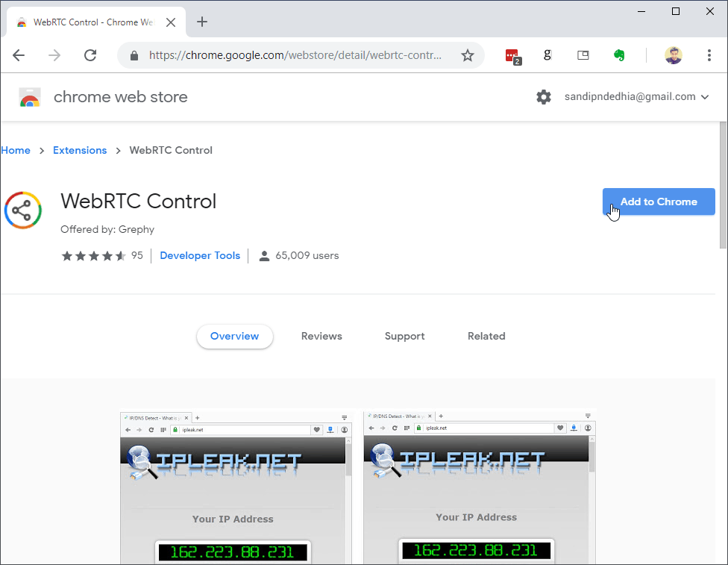Click 'WebRTC Control' in the breadcrumb
This screenshot has width=728, height=565.
(x=171, y=150)
